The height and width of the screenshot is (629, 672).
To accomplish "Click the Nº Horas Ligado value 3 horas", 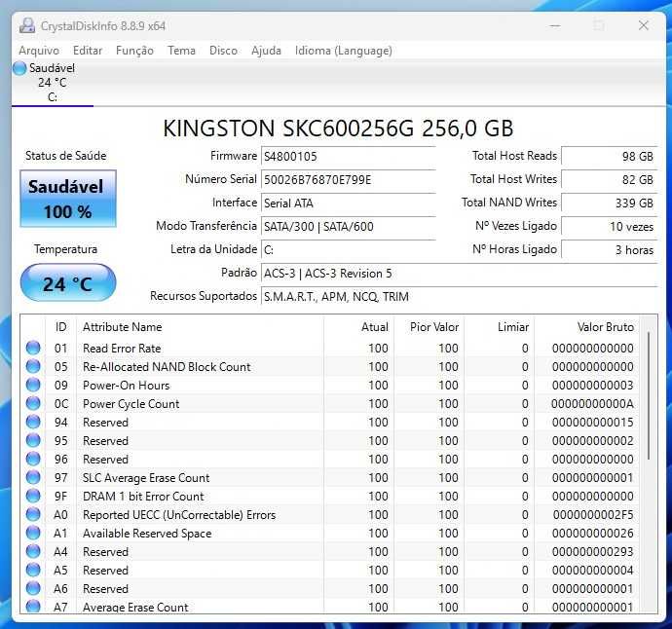I will 609,250.
